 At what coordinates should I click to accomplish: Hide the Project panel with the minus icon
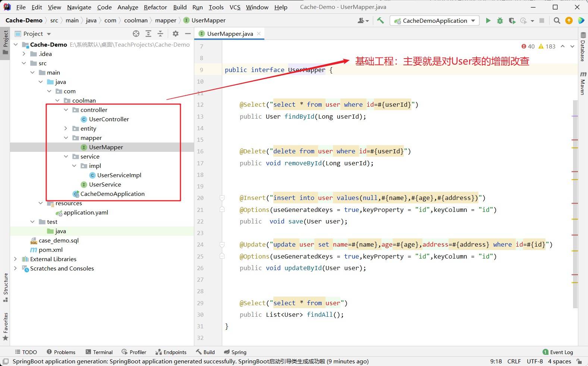click(188, 34)
